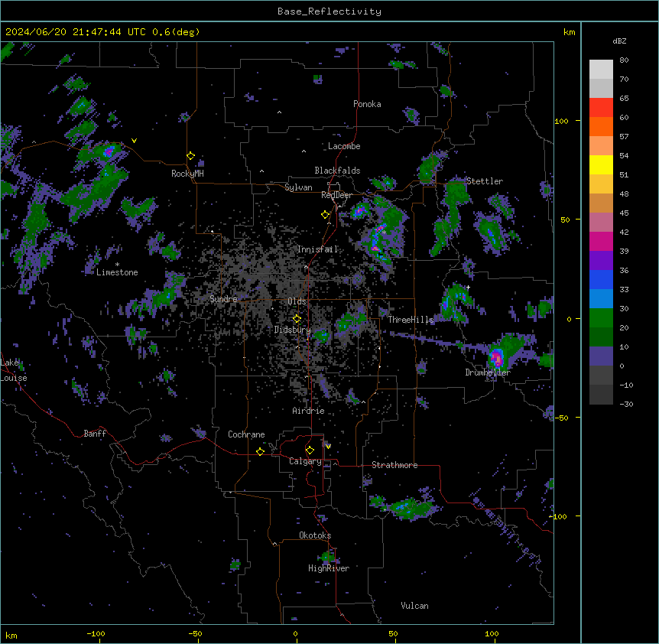Click the -30 value on dBZ legend
Screen dimensions: 659x644
626,405
